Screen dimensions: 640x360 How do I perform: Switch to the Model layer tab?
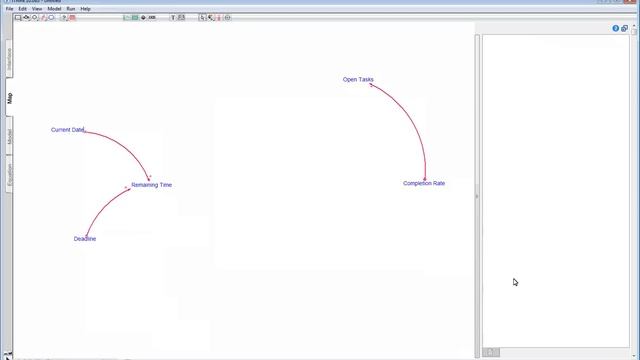point(9,136)
